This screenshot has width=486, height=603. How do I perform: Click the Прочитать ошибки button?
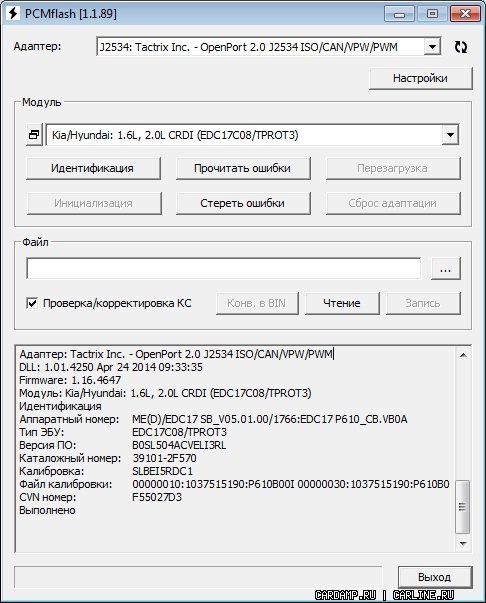click(x=243, y=168)
